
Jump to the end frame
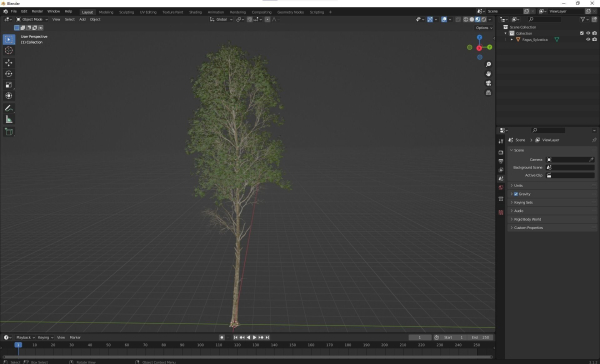[x=267, y=338]
